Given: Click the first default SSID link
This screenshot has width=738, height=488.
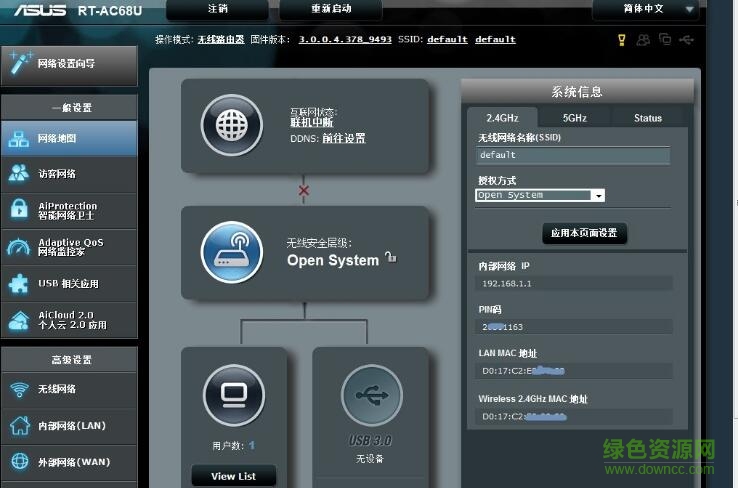Looking at the screenshot, I should tap(447, 40).
